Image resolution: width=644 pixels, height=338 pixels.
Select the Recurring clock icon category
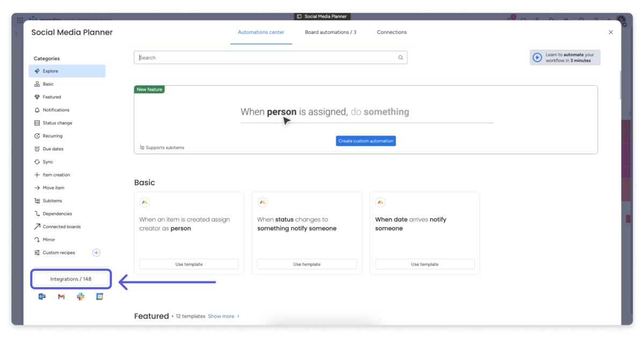click(37, 136)
